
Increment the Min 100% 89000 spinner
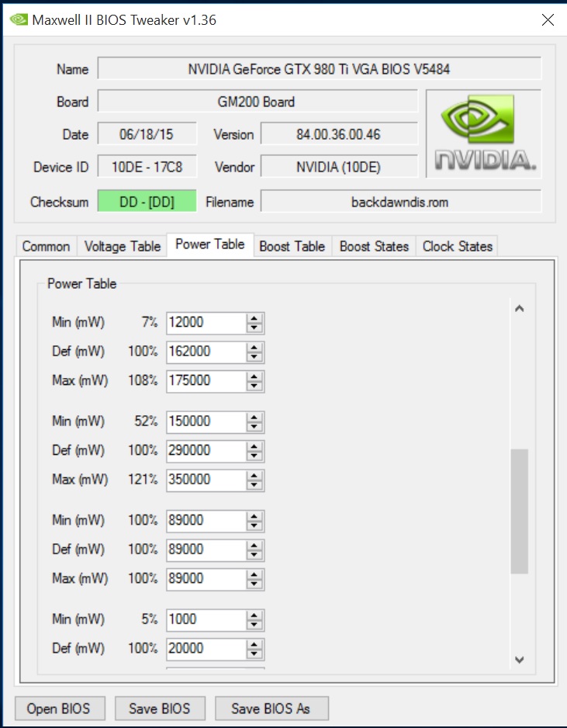click(254, 516)
